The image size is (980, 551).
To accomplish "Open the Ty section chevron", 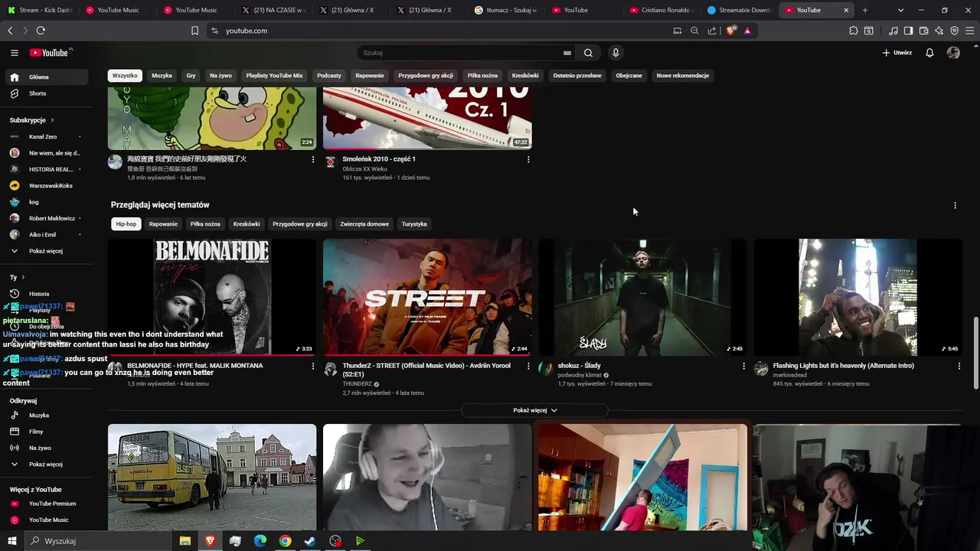I will 23,277.
